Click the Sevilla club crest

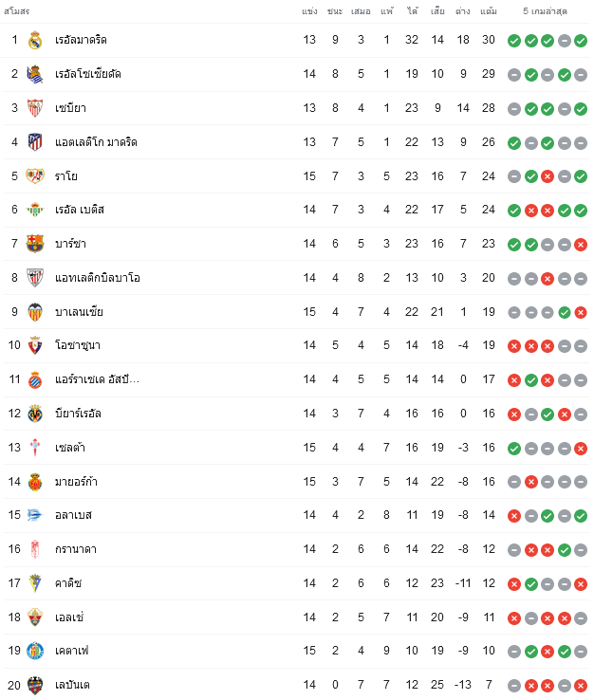35,108
